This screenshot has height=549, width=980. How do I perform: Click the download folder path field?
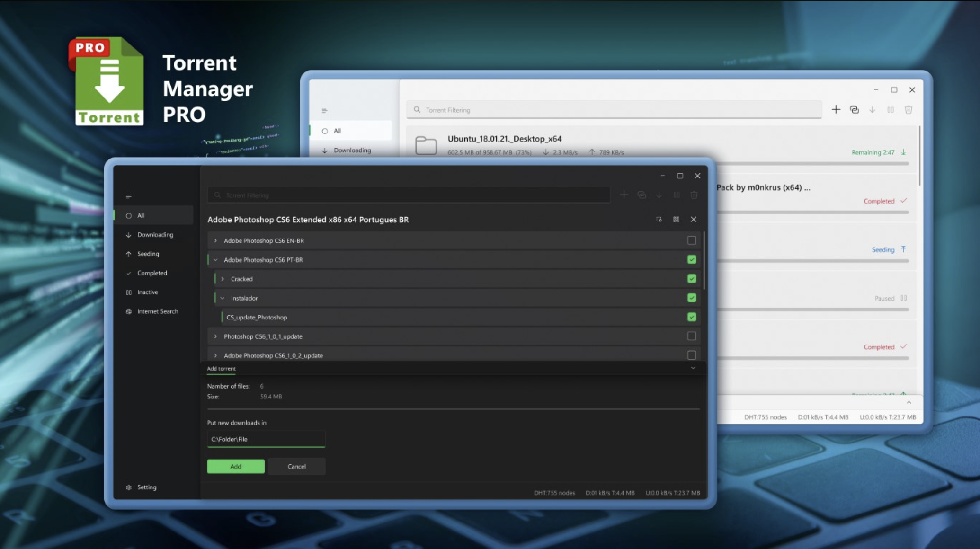[x=266, y=439]
